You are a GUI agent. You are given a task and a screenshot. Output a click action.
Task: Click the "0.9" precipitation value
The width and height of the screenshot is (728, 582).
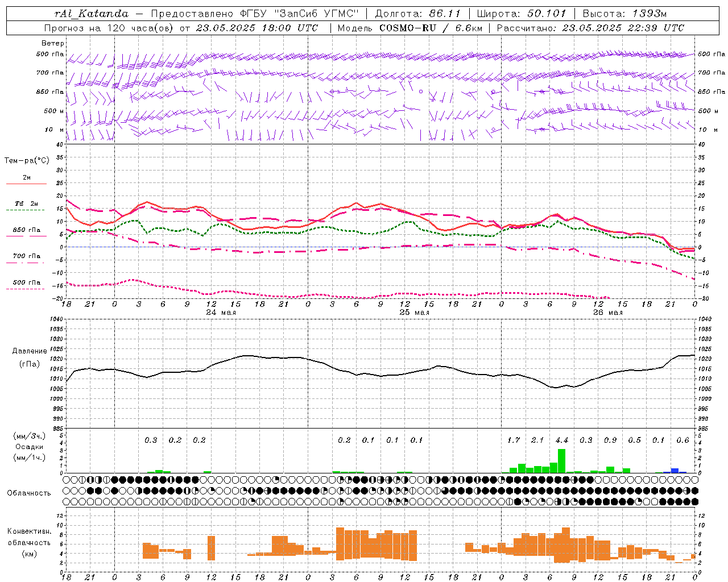610,440
